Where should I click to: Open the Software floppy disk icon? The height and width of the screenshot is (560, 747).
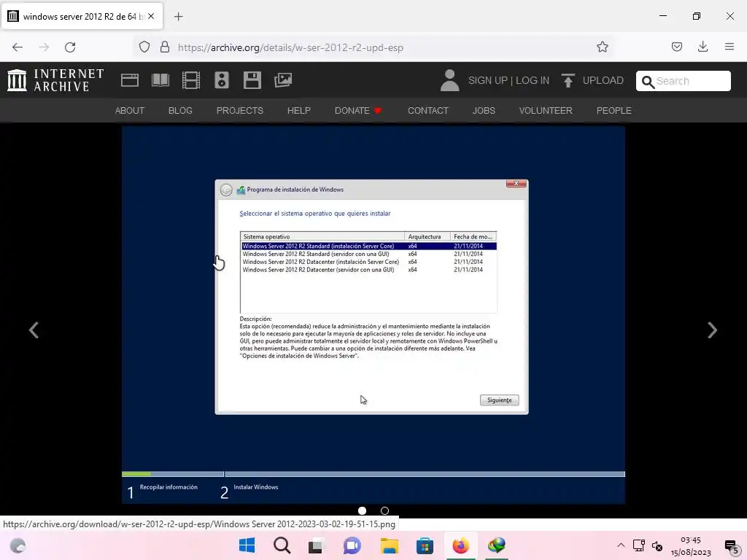(252, 80)
